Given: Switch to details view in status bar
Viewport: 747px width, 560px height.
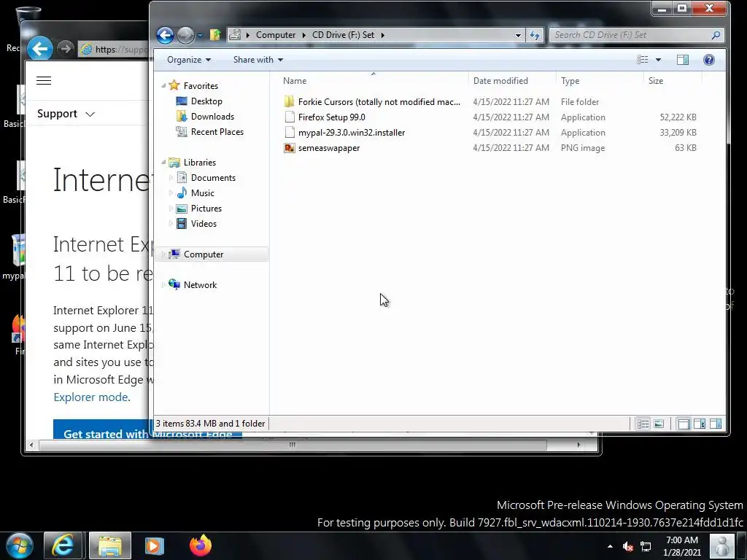Looking at the screenshot, I should click(643, 424).
